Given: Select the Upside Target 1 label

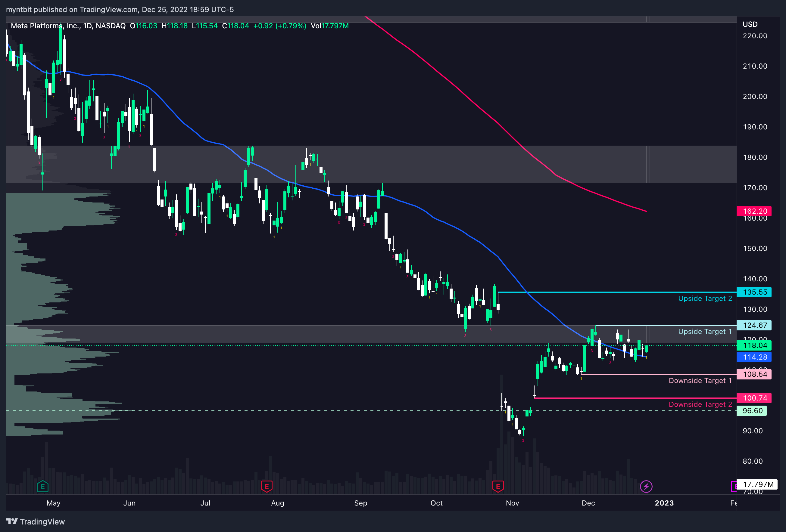Looking at the screenshot, I should (x=705, y=332).
